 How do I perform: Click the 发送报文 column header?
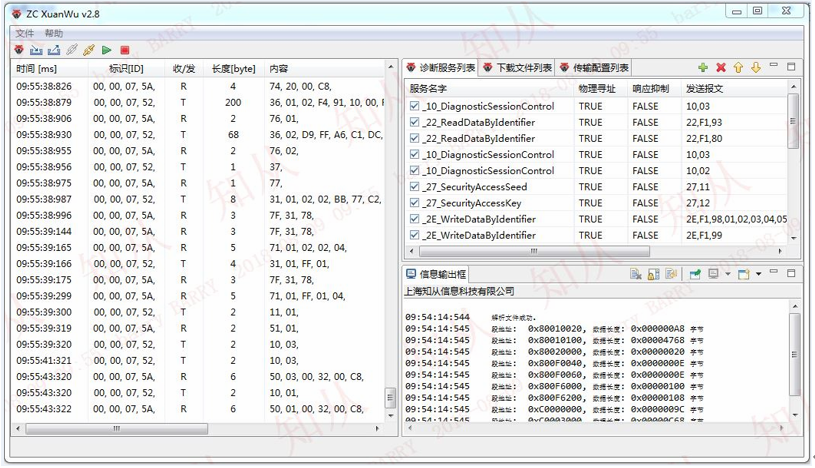click(x=734, y=88)
